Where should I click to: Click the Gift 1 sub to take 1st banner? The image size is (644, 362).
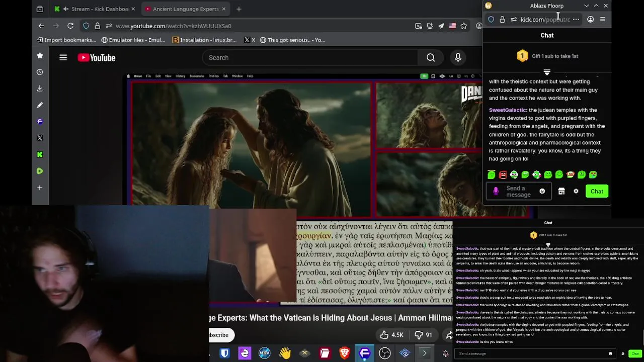point(547,56)
